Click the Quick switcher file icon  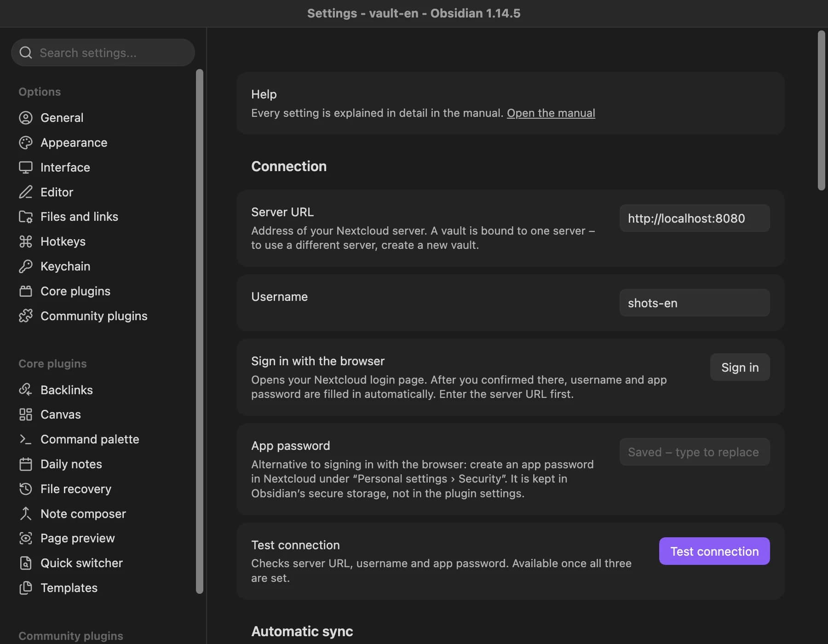[x=26, y=563]
